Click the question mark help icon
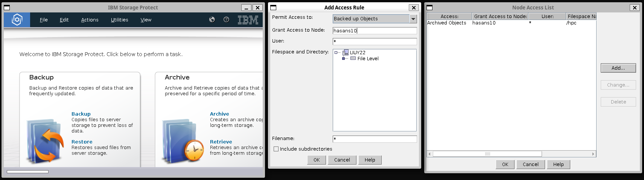Screen dimensions: 644x180 [226, 20]
